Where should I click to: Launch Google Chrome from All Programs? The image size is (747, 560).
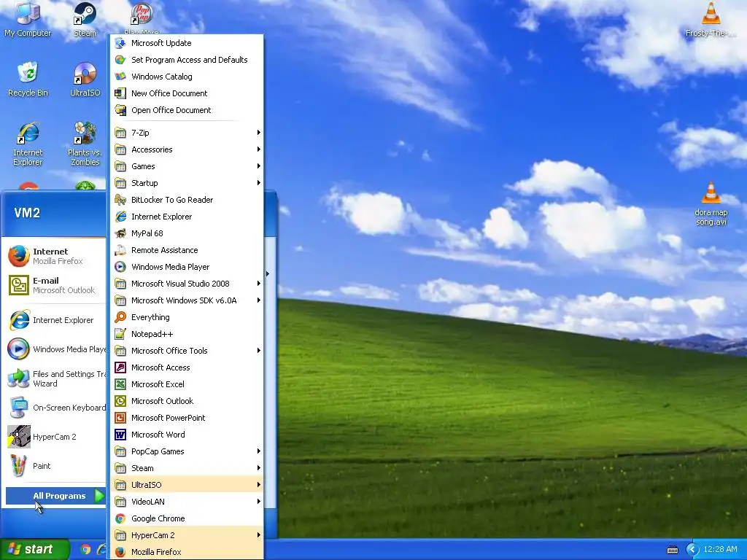[187, 518]
